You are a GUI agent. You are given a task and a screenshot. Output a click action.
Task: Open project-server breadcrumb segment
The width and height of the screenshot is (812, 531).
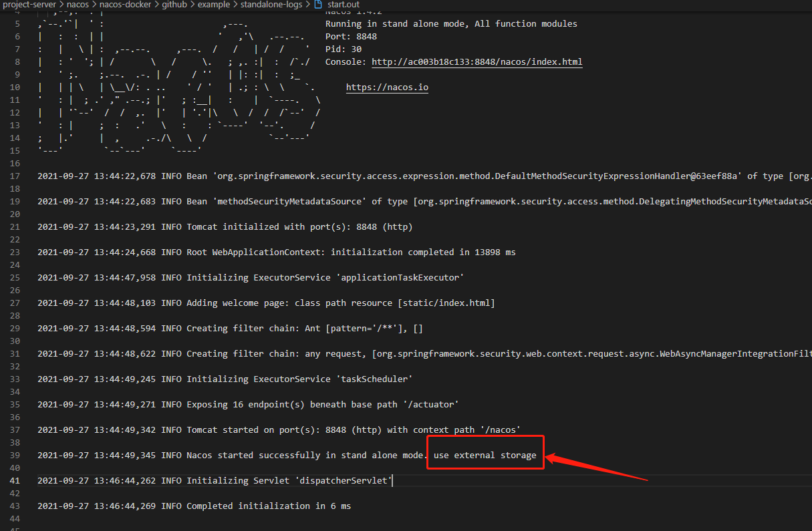point(28,4)
